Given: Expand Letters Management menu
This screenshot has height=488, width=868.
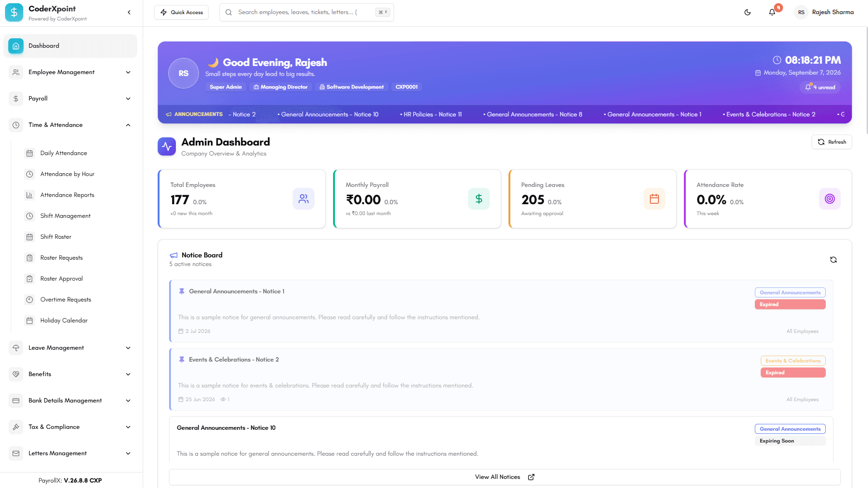Looking at the screenshot, I should [128, 453].
